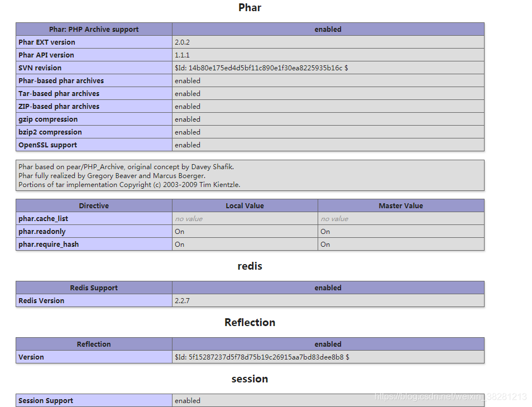Select the Phar EXT version row
This screenshot has width=532, height=407.
coord(46,42)
